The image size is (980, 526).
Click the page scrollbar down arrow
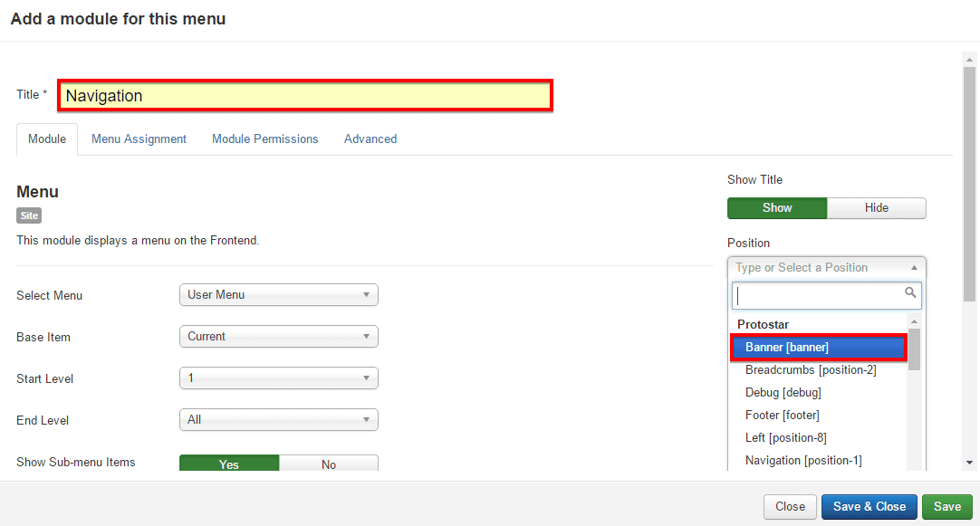pyautogui.click(x=969, y=463)
